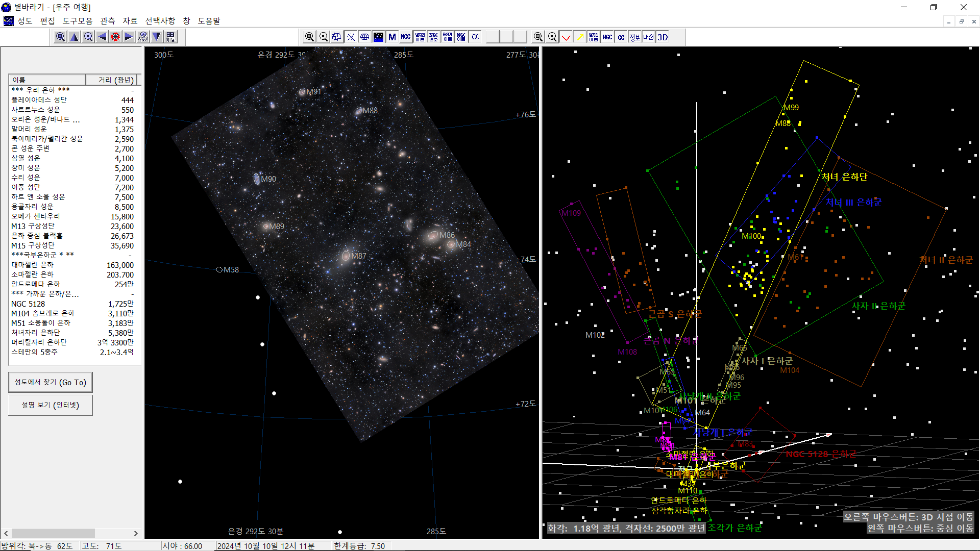This screenshot has height=551, width=980.
Task: Click the horizontal scrollbar right arrow
Action: [136, 533]
